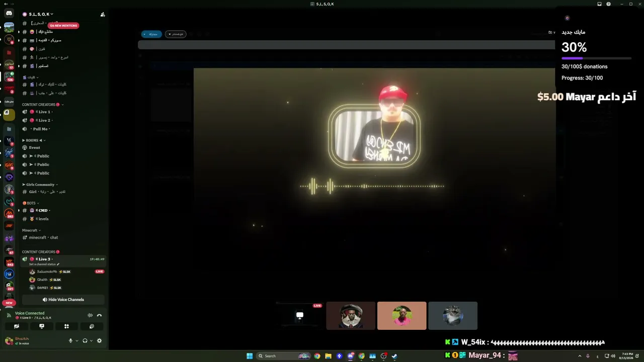
Task: Open the invite members icon beside server name
Action: (x=103, y=15)
